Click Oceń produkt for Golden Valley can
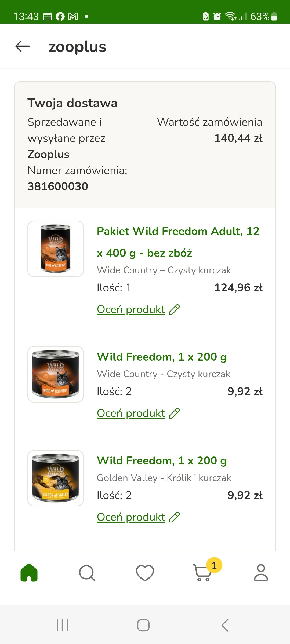Viewport: 290px width, 644px height. click(x=131, y=517)
